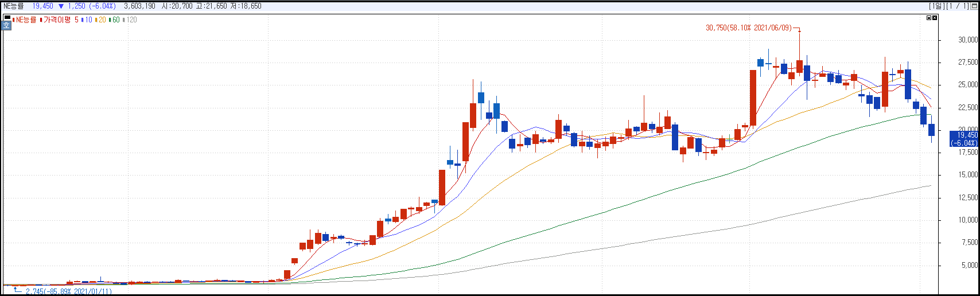The height and width of the screenshot is (296, 980).
Task: Select the 가격이평 5 moving average legend
Action: coord(60,20)
